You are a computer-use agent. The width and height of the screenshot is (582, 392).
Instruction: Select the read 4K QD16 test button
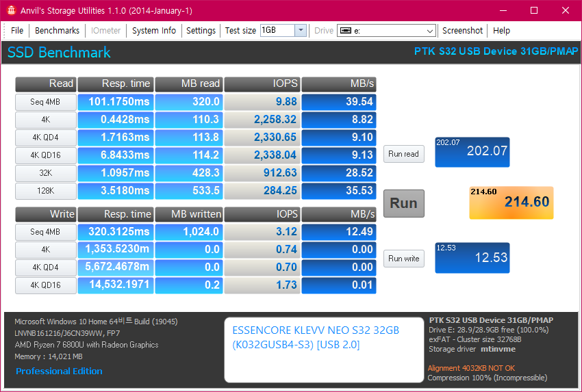coord(46,155)
